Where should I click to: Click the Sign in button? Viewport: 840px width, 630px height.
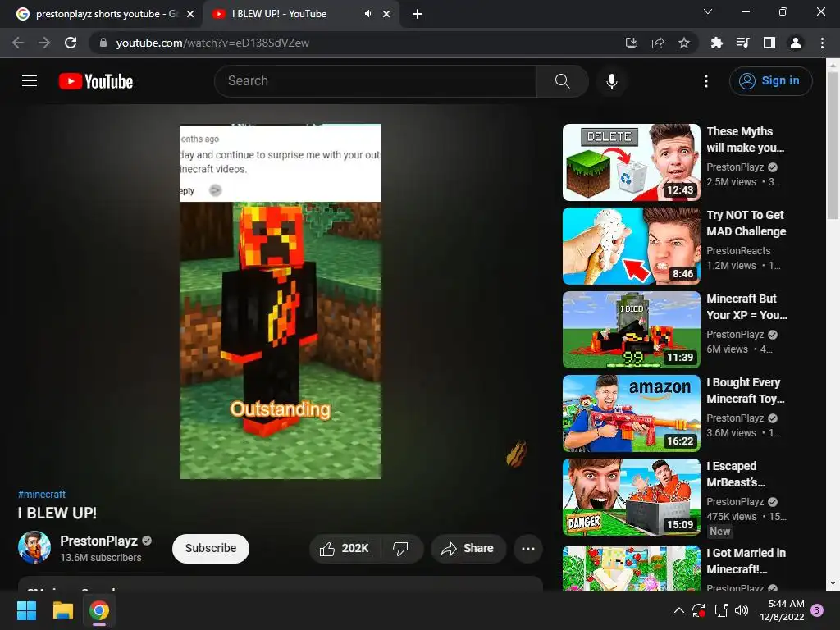[770, 81]
